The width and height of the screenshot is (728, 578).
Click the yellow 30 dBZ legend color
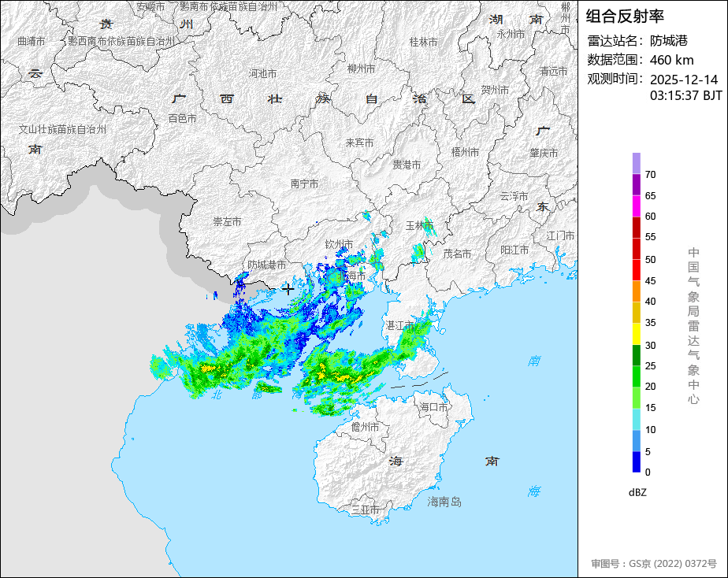point(636,334)
